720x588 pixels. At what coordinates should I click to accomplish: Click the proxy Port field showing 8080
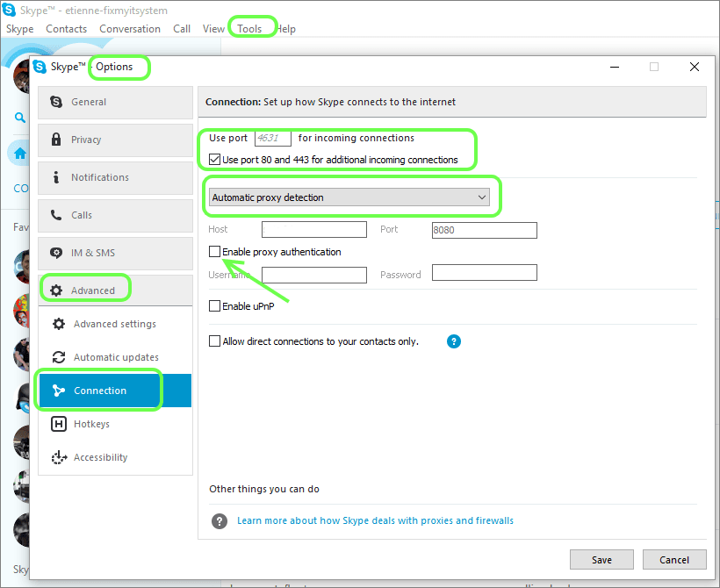click(485, 230)
